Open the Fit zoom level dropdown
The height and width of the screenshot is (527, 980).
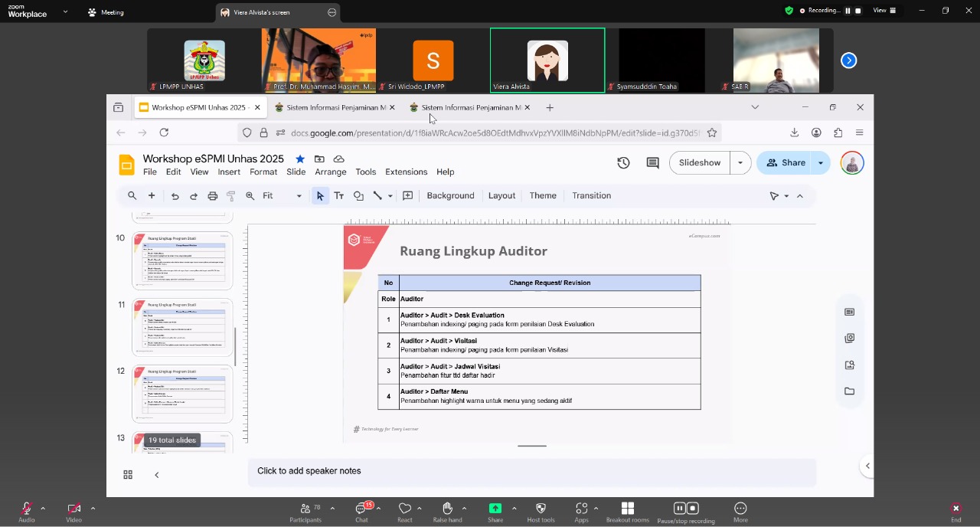[282, 196]
